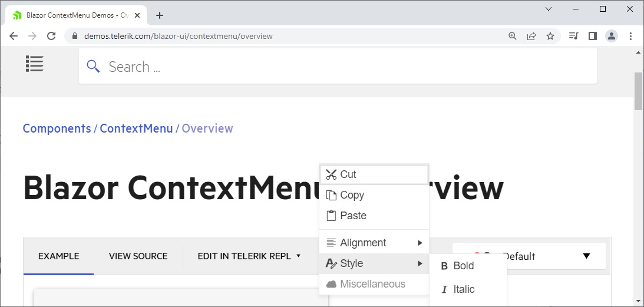Click the hamburger list menu icon
This screenshot has width=644, height=307.
tap(35, 64)
